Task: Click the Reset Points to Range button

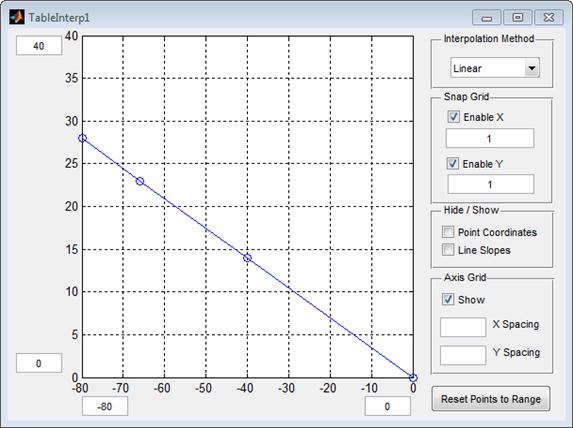Action: [x=491, y=399]
